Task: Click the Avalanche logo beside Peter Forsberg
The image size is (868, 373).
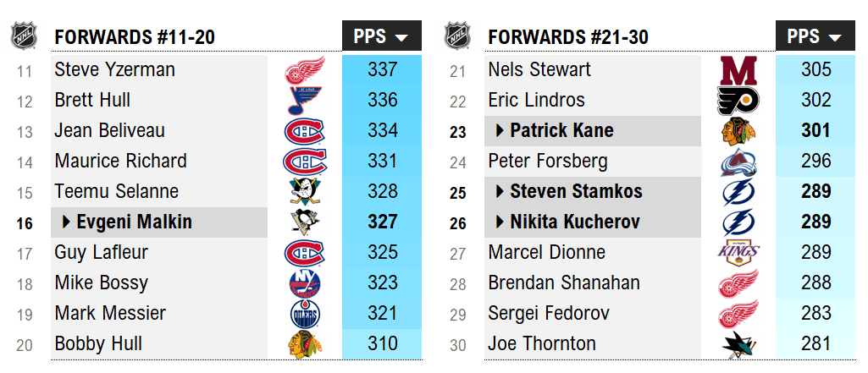Action: click(738, 162)
